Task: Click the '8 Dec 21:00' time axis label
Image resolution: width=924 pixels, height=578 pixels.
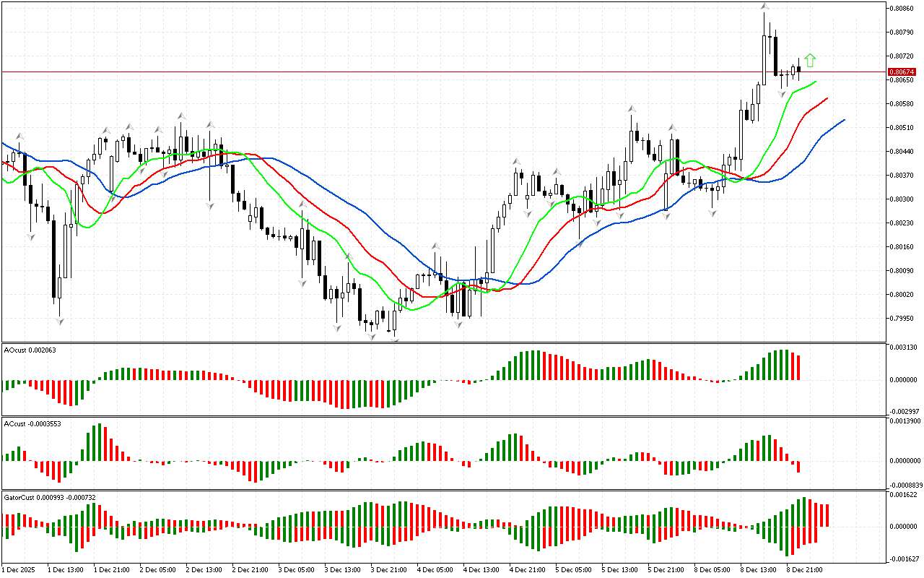Action: [804, 569]
